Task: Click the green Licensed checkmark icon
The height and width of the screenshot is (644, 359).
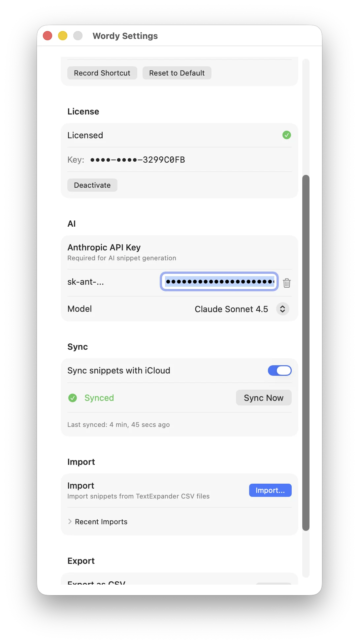Action: pyautogui.click(x=286, y=135)
